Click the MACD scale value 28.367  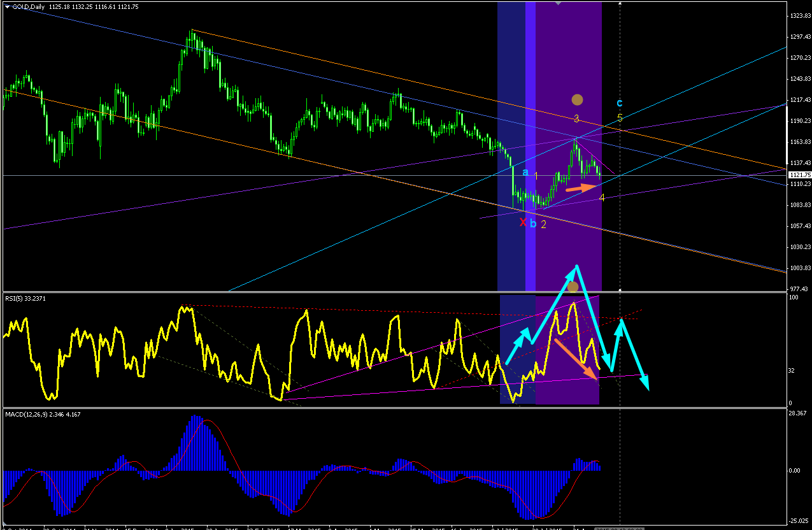coord(798,413)
